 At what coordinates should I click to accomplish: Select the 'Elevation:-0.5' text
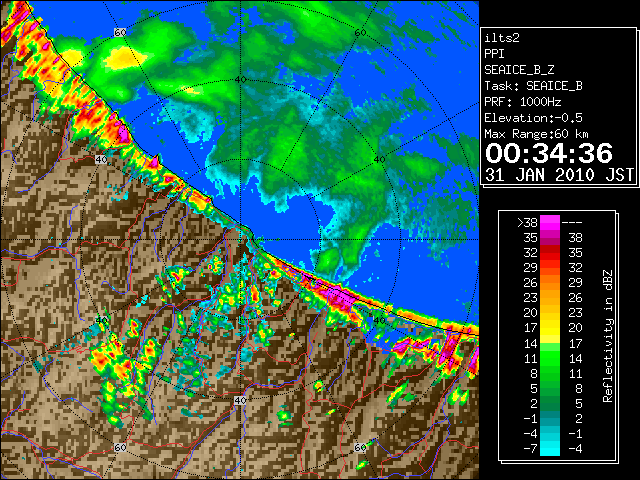(x=533, y=118)
